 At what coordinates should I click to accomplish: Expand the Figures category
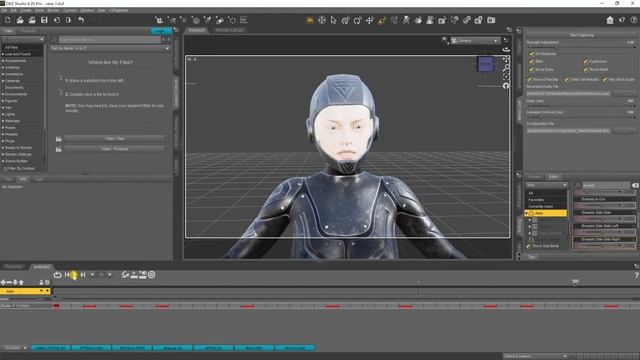[3, 101]
